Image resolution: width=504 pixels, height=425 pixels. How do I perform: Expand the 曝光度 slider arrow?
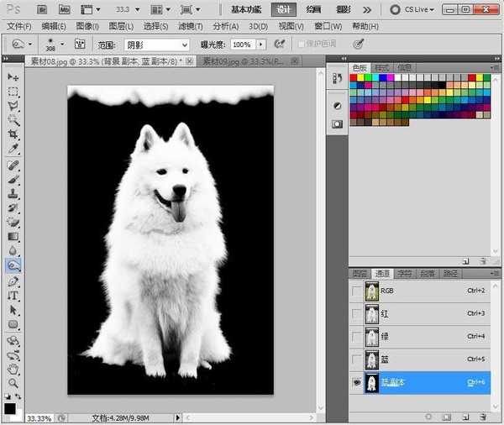(260, 45)
